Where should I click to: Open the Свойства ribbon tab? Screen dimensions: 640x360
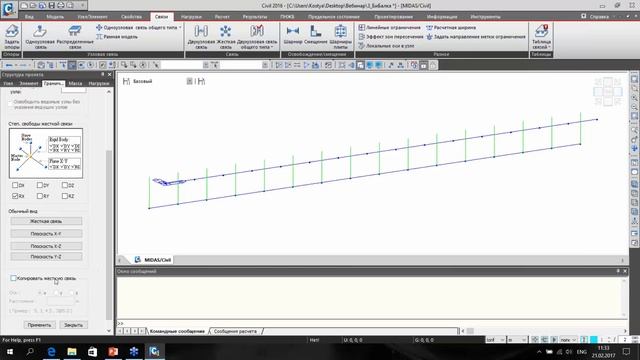[x=131, y=17]
